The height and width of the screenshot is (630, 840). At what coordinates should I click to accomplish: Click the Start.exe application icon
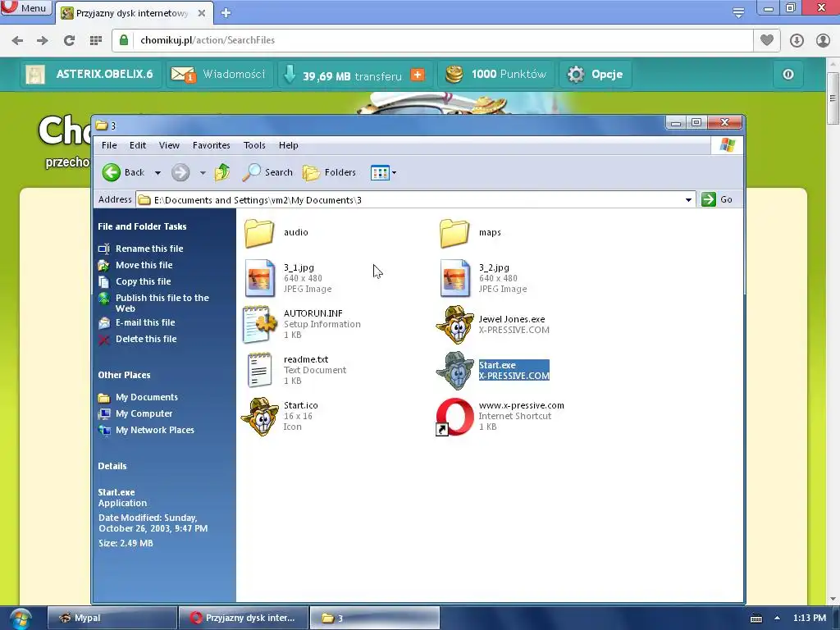click(x=454, y=371)
